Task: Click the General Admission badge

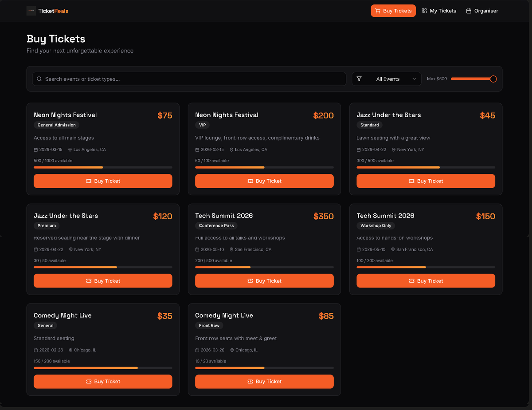Action: click(x=57, y=125)
